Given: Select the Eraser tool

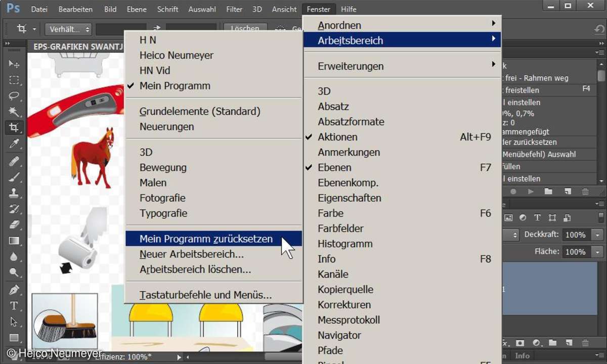Looking at the screenshot, I should (14, 224).
